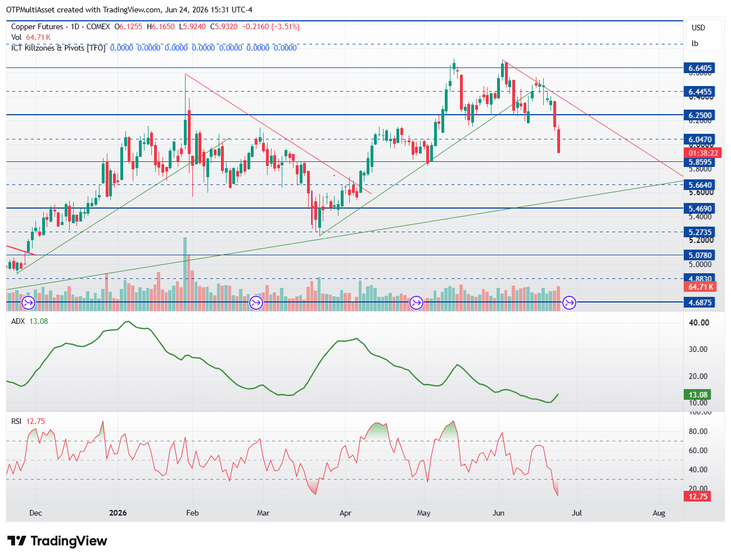Select the 6.2500 price level label
This screenshot has height=560, width=731.
[x=700, y=115]
